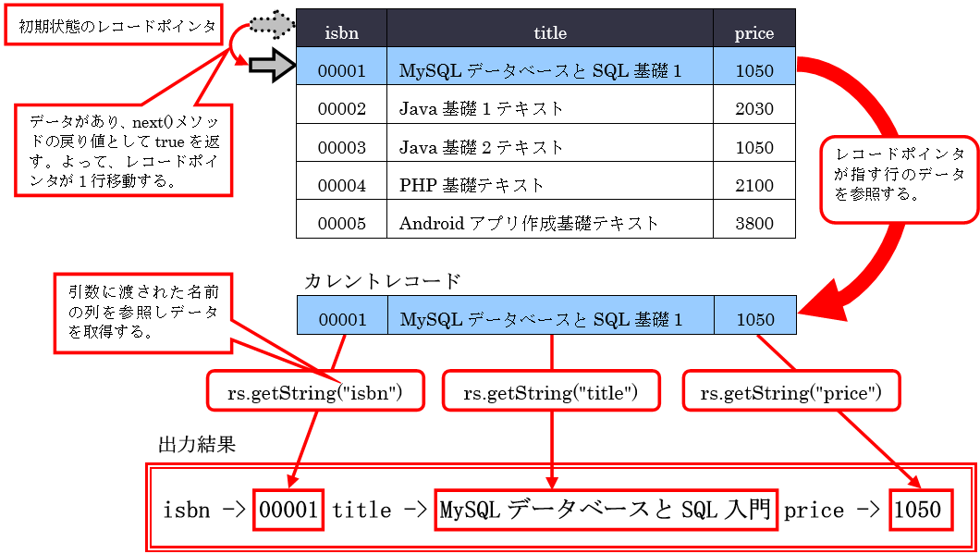Click the price cell showing 3800
Image resolution: width=980 pixels, height=554 pixels.
[753, 223]
